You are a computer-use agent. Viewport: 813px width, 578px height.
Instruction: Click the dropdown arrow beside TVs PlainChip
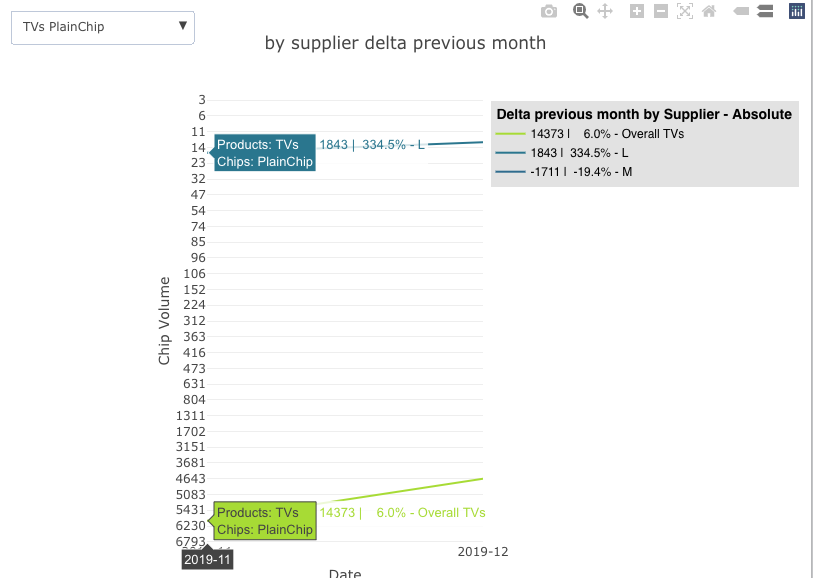[182, 26]
